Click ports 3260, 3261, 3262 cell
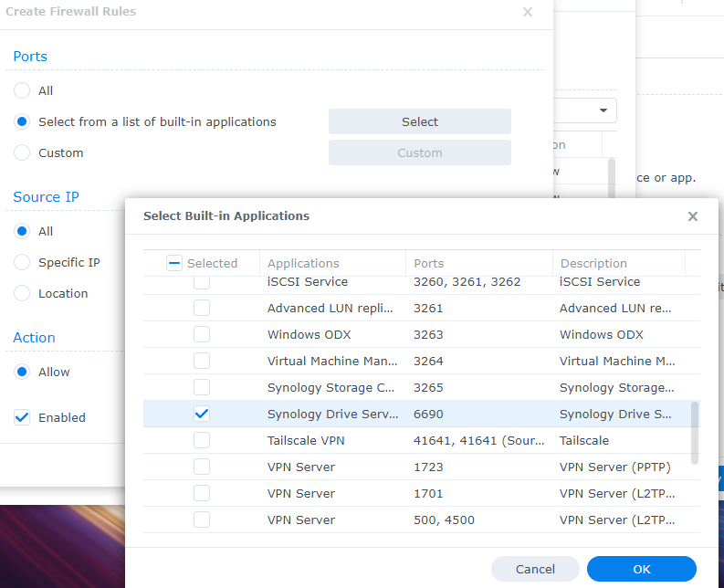Image resolution: width=724 pixels, height=588 pixels. pos(467,282)
